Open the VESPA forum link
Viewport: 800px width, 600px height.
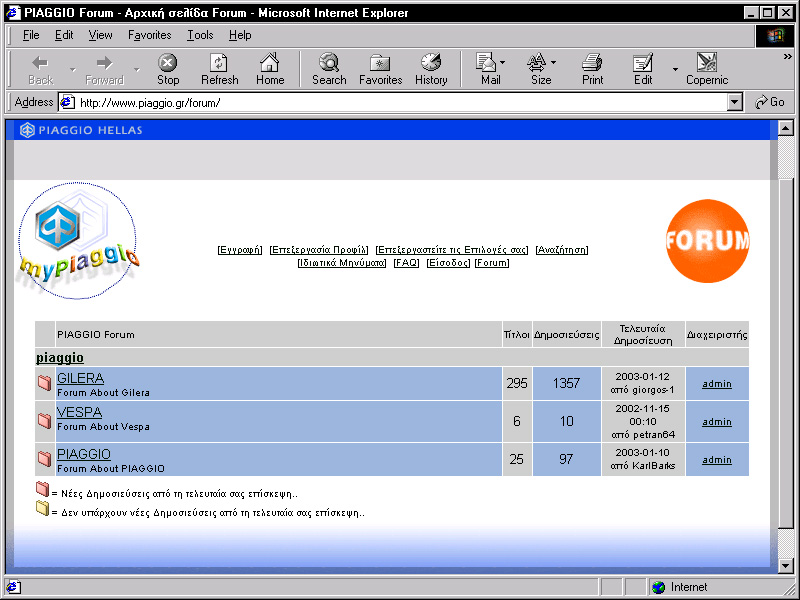[x=79, y=412]
